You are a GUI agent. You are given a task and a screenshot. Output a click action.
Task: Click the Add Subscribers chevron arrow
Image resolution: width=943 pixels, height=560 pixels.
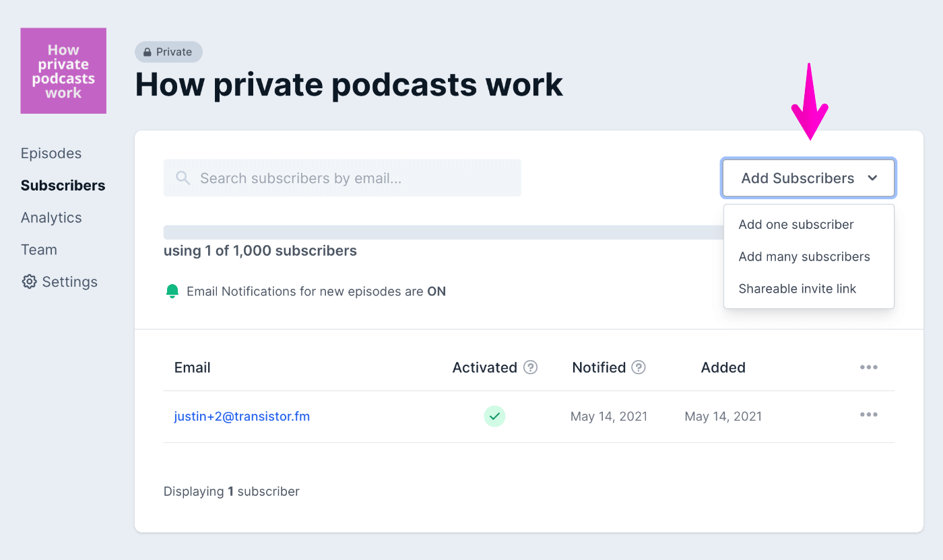click(872, 178)
